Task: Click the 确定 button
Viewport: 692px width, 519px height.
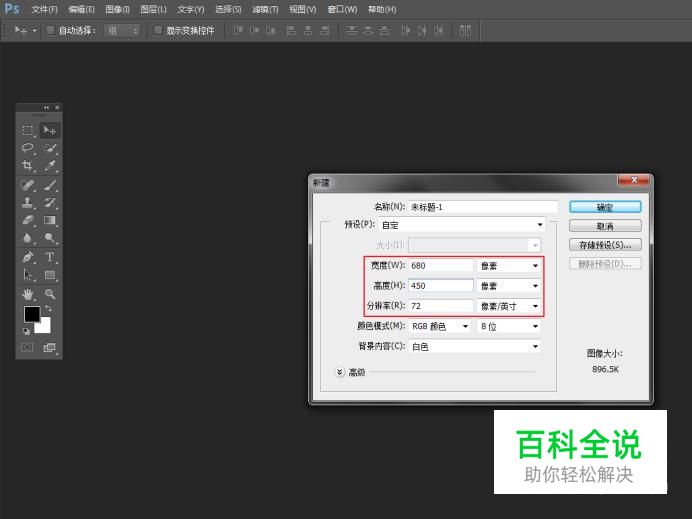Action: [604, 207]
